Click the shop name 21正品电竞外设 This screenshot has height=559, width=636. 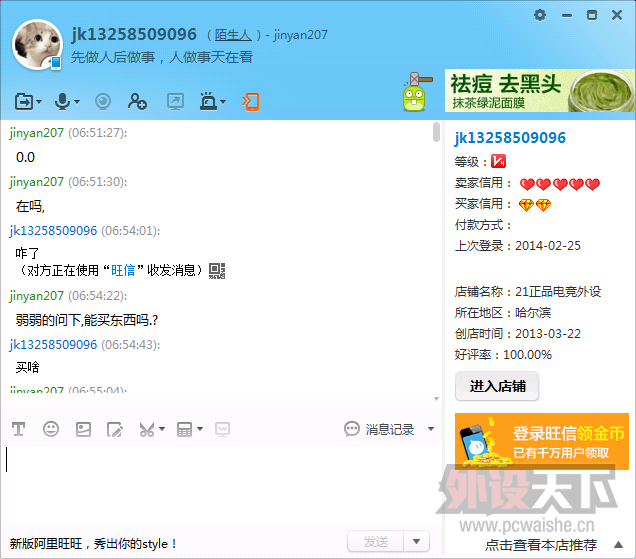click(x=558, y=292)
